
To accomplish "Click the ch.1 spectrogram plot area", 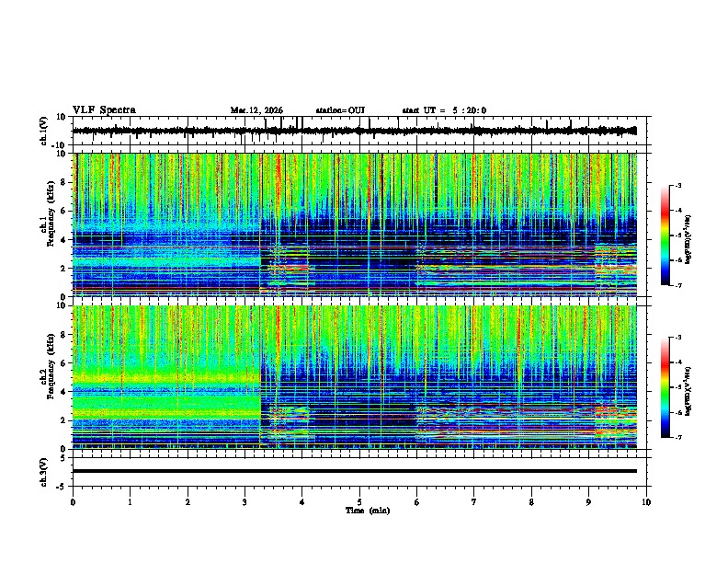I will click(x=355, y=224).
